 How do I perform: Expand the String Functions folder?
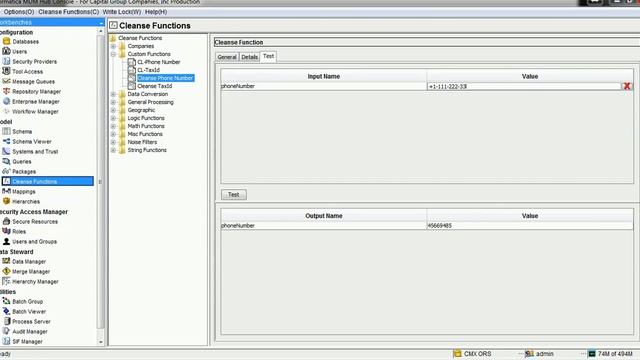pos(113,150)
